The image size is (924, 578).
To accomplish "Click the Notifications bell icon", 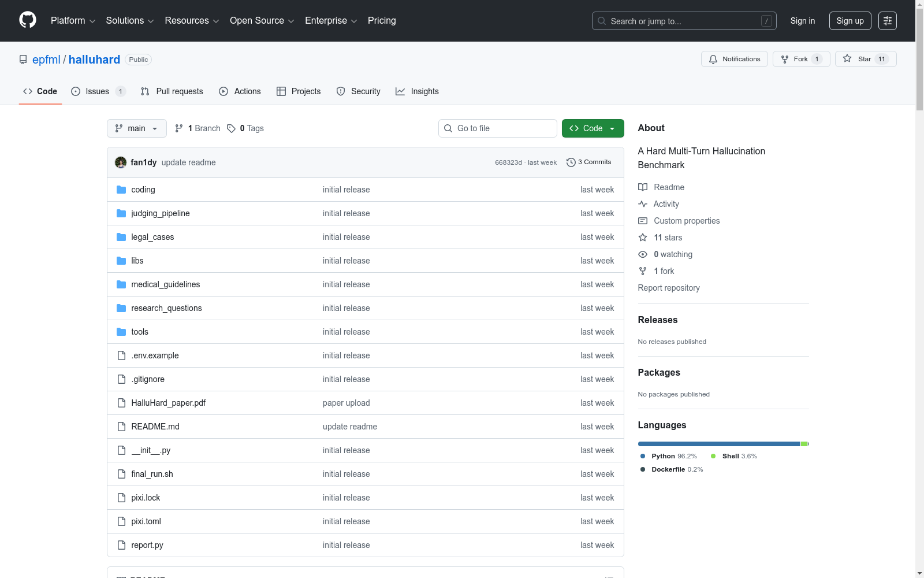I will [x=713, y=59].
